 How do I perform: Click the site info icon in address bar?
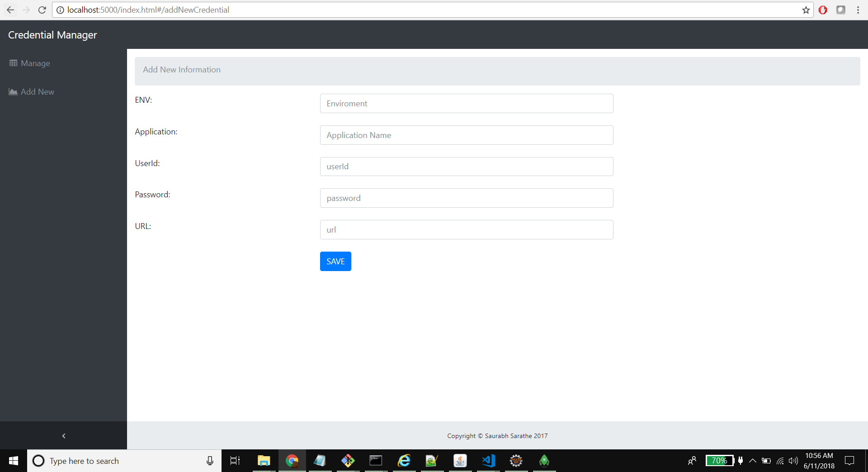pyautogui.click(x=60, y=10)
